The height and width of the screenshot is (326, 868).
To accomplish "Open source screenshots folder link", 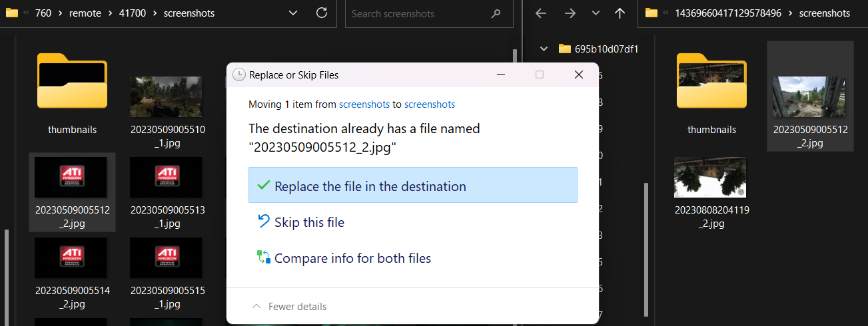I will point(364,104).
